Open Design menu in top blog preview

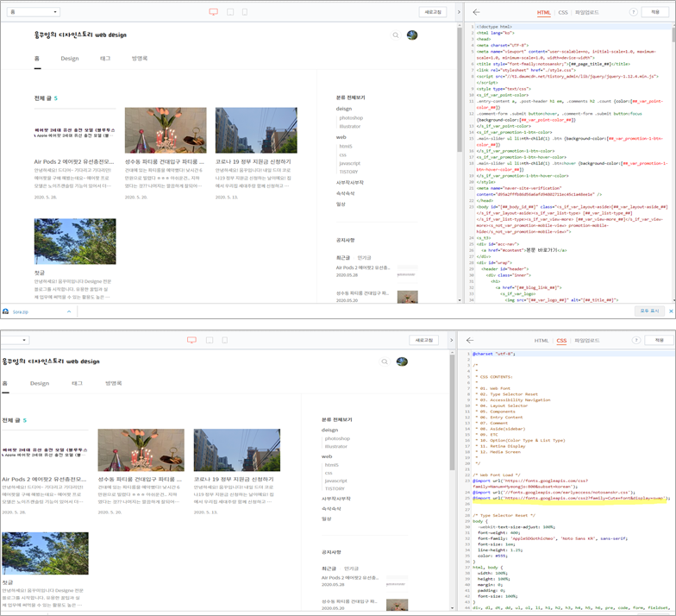pos(69,59)
